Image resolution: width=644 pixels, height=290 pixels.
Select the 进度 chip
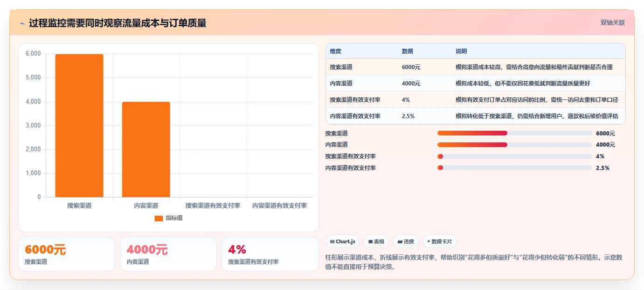(x=406, y=241)
